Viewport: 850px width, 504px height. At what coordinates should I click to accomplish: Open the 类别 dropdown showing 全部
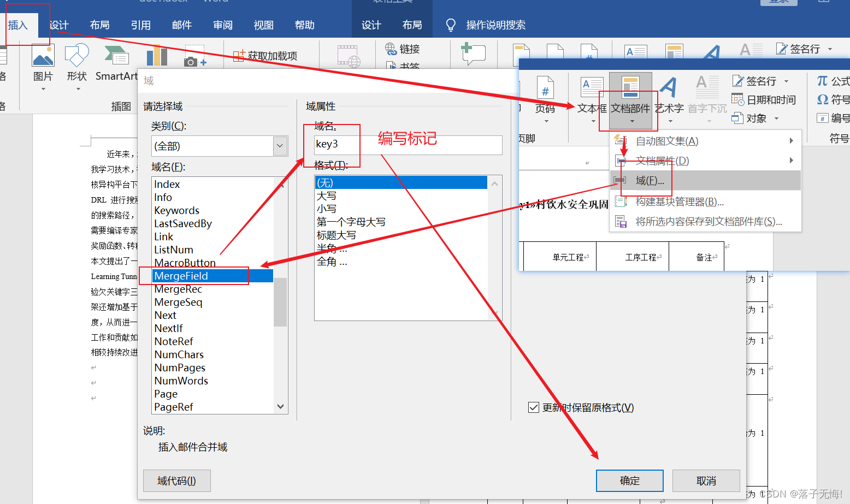click(280, 146)
